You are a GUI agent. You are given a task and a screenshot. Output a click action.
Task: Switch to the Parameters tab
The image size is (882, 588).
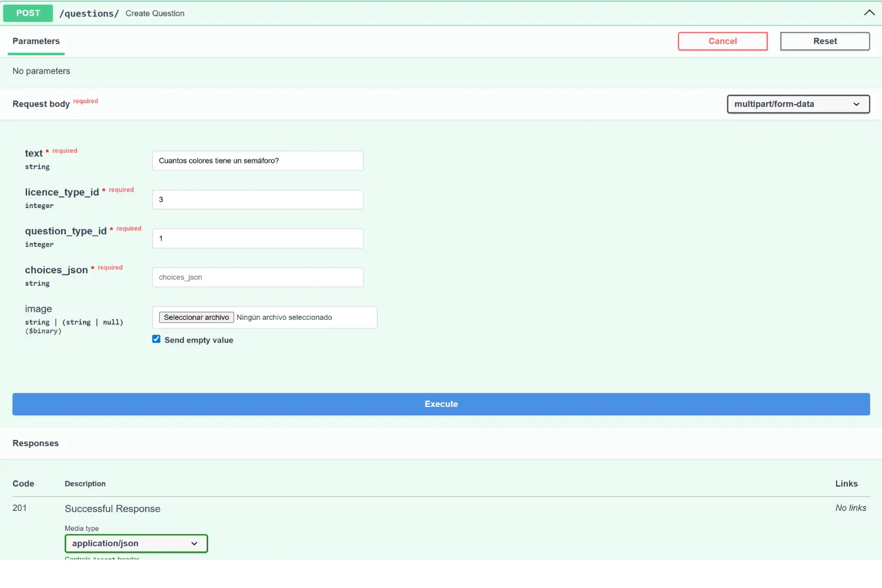point(36,41)
